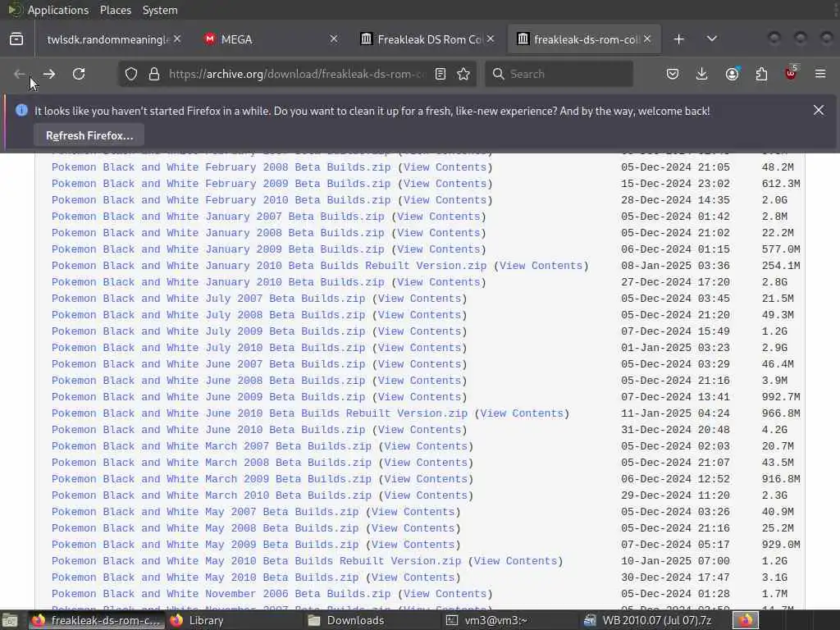Viewport: 840px width, 630px height.
Task: Focus the archive.org URL address bar
Action: [295, 74]
